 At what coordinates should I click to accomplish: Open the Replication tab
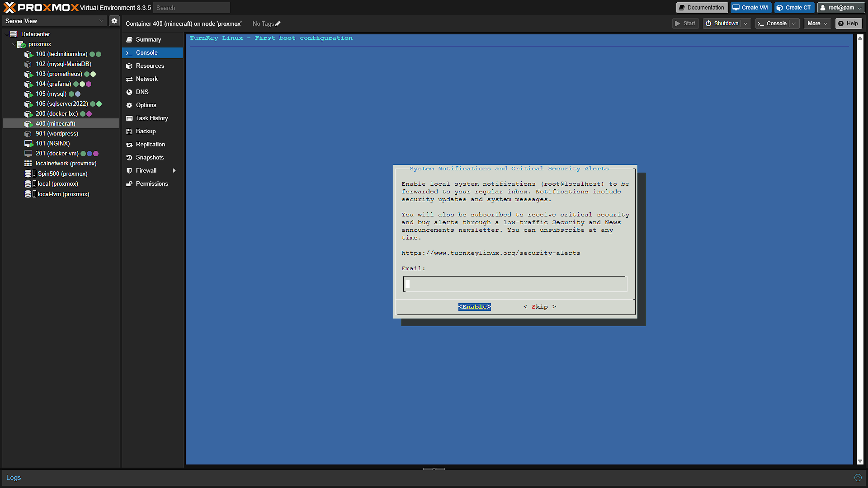[x=152, y=144]
